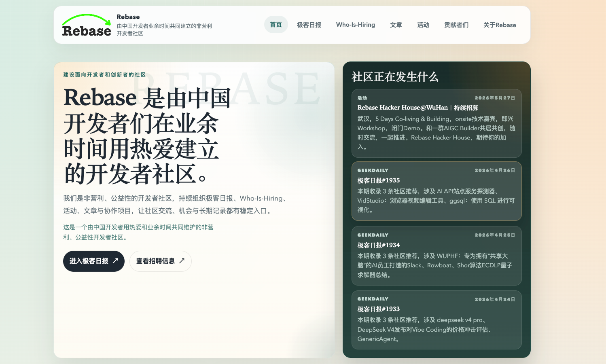The image size is (606, 364).
Task: Open the 活动 navigation item
Action: coord(423,25)
